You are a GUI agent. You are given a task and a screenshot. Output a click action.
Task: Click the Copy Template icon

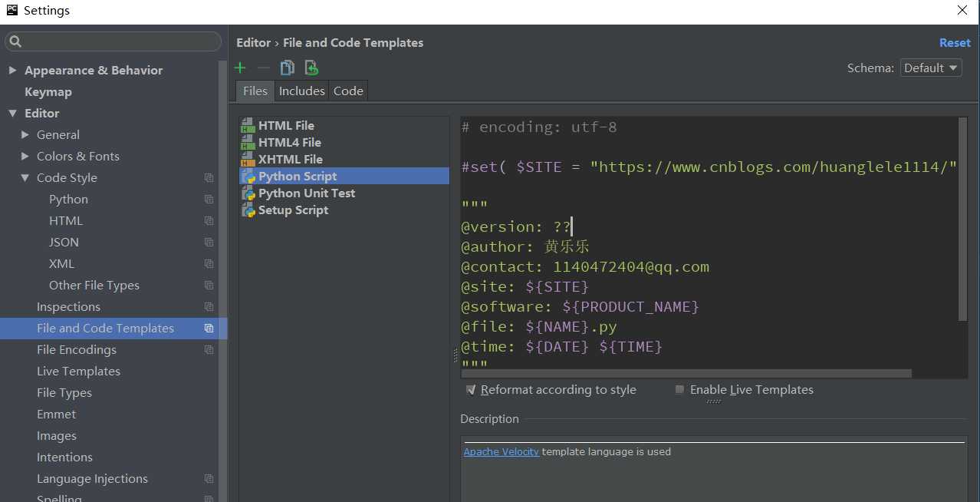[287, 68]
